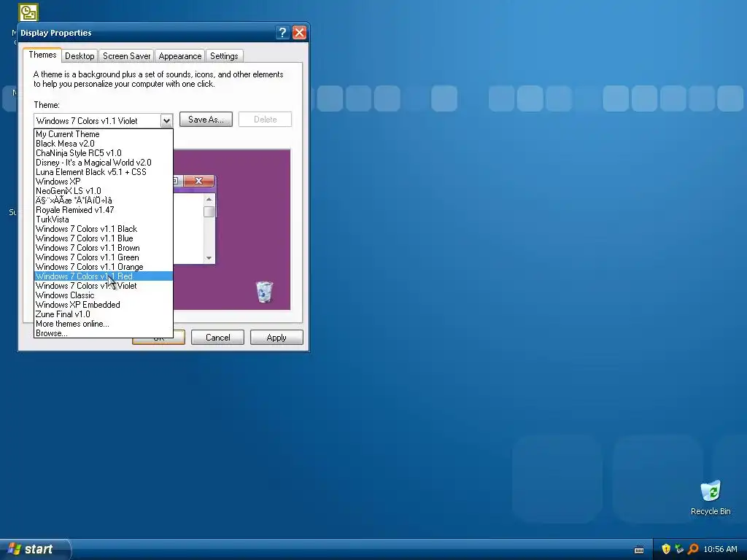Click the preview window's red close button
747x560 pixels.
198,181
